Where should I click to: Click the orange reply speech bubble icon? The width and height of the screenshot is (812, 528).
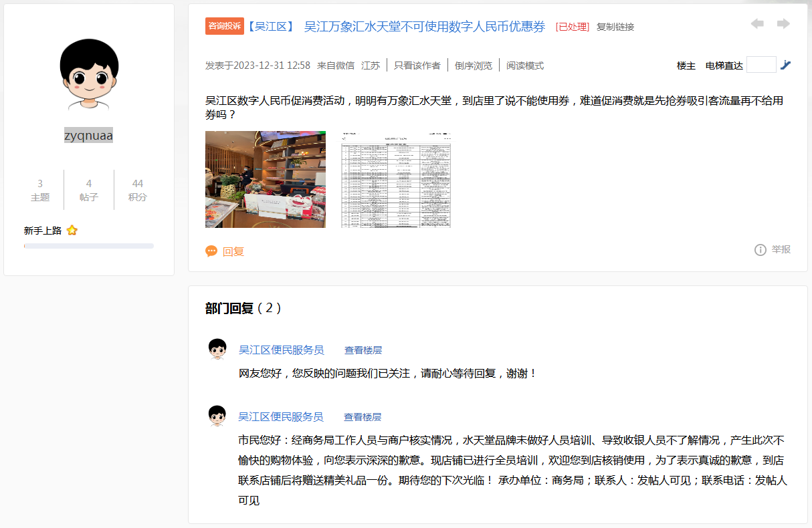click(211, 251)
